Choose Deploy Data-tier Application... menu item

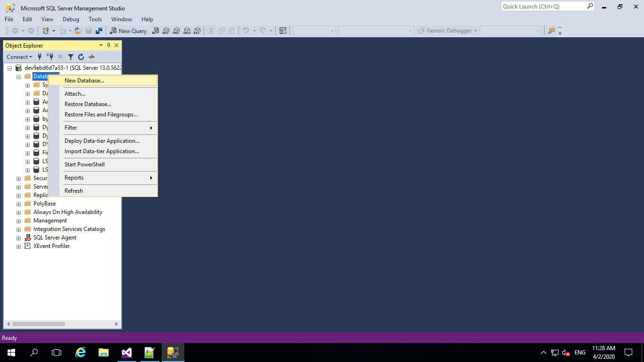[x=103, y=141]
